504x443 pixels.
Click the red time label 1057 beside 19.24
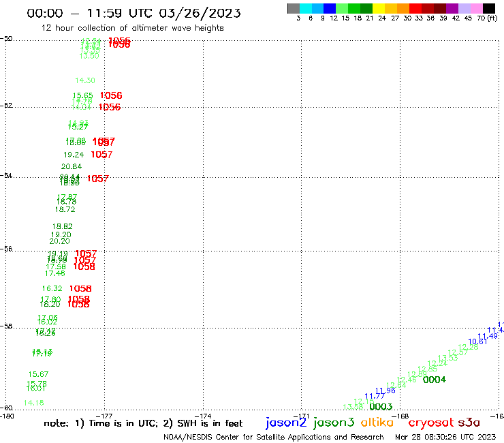coord(101,155)
